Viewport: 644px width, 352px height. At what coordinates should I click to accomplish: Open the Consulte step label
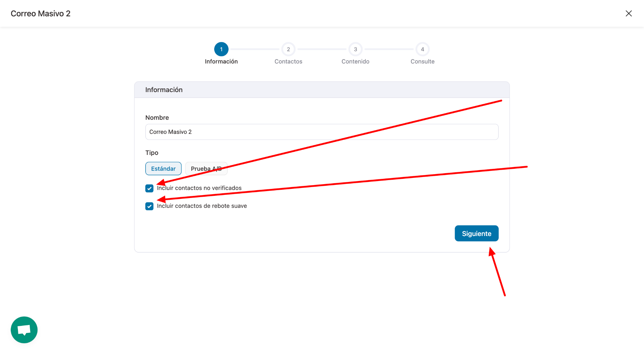pyautogui.click(x=422, y=62)
